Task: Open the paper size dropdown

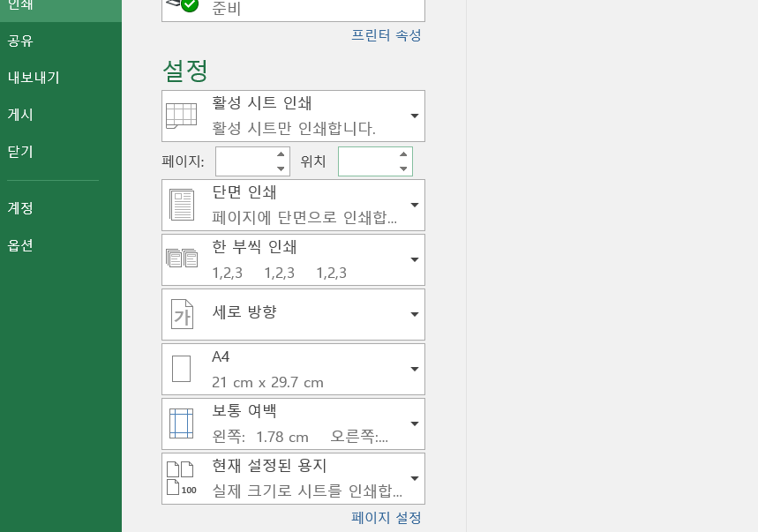Action: point(413,369)
